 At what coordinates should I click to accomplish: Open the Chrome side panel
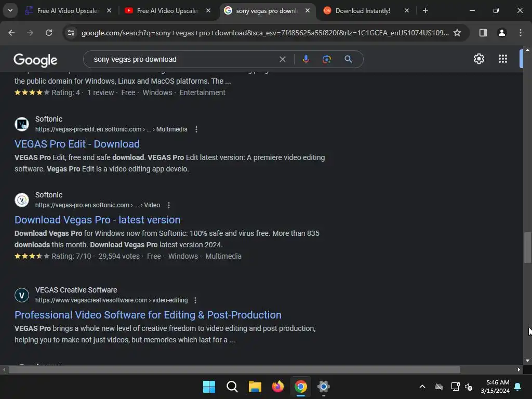point(483,33)
